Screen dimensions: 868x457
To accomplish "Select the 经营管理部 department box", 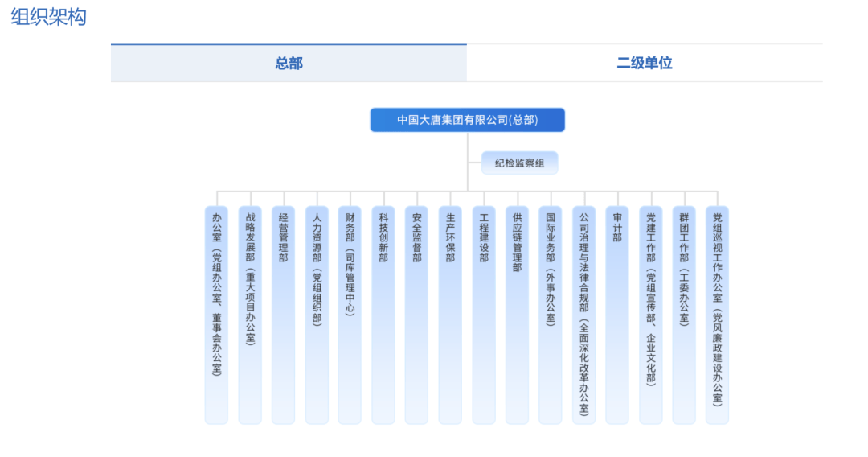I will [x=284, y=315].
